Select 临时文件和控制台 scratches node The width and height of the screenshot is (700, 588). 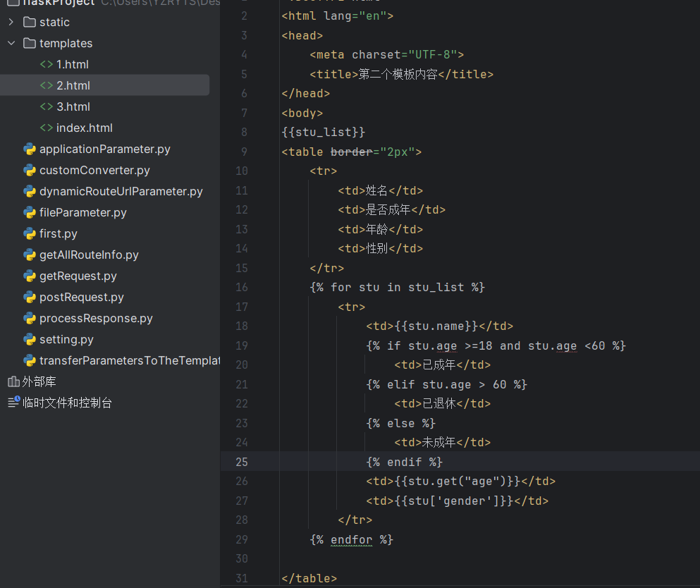67,403
